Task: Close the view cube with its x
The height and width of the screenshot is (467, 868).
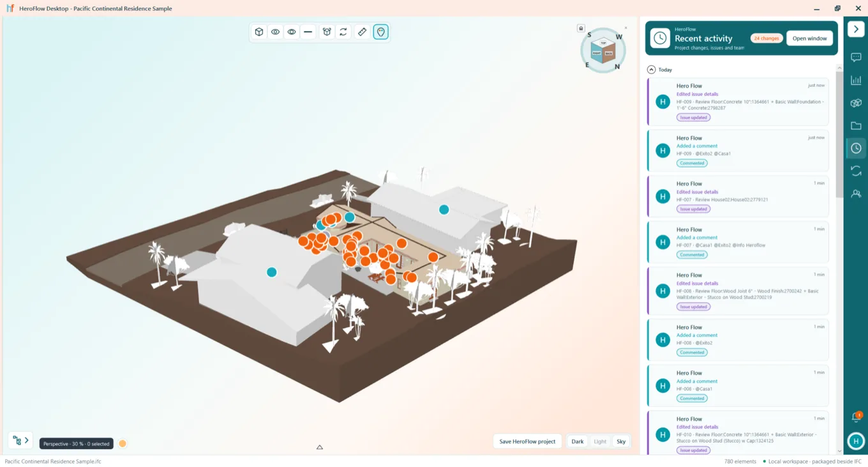Action: [625, 28]
